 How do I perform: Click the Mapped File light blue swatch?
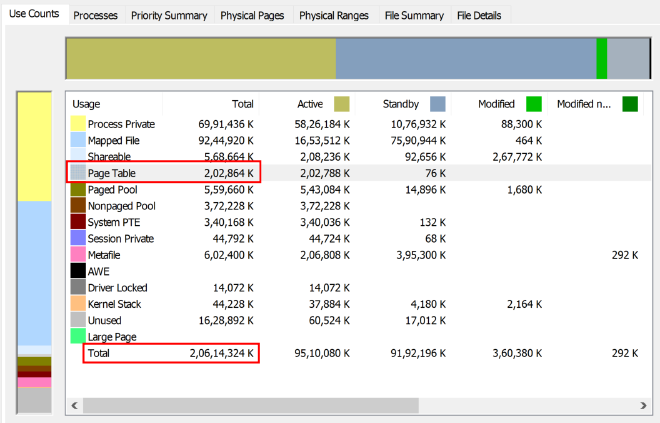(x=78, y=140)
